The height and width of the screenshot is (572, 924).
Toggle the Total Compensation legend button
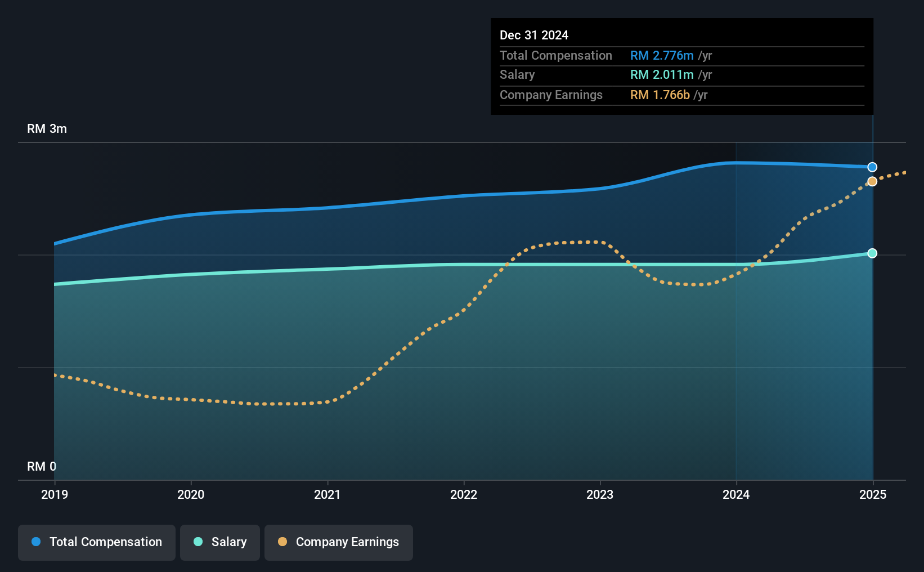click(97, 542)
